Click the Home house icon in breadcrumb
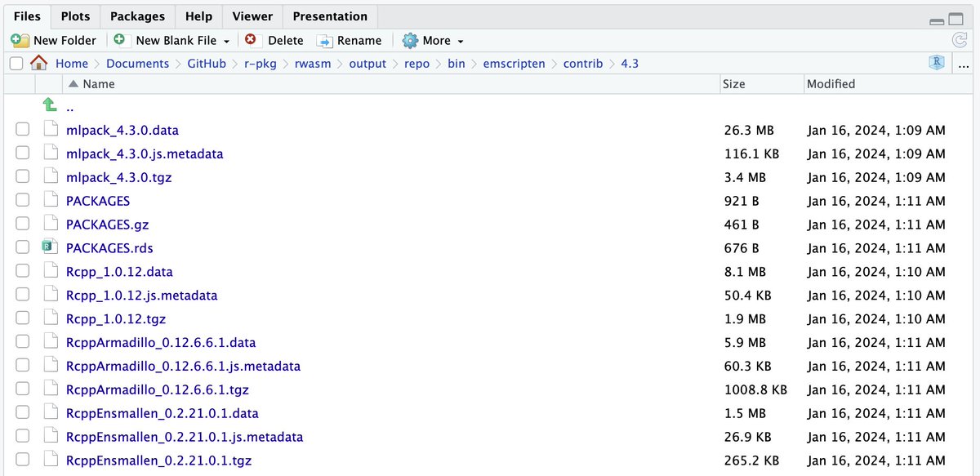The width and height of the screenshot is (980, 476). pyautogui.click(x=38, y=63)
